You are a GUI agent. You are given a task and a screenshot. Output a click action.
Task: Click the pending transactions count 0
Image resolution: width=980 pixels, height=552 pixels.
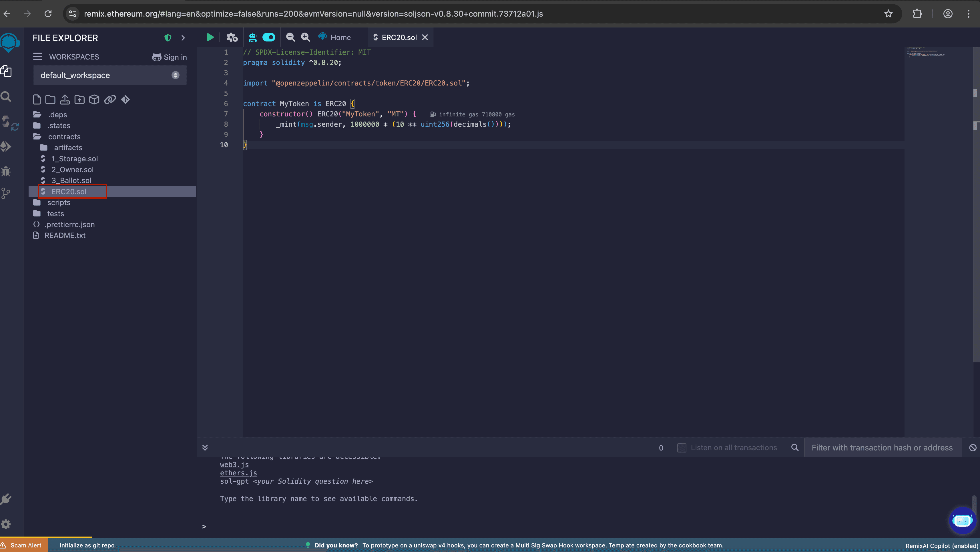coord(661,448)
